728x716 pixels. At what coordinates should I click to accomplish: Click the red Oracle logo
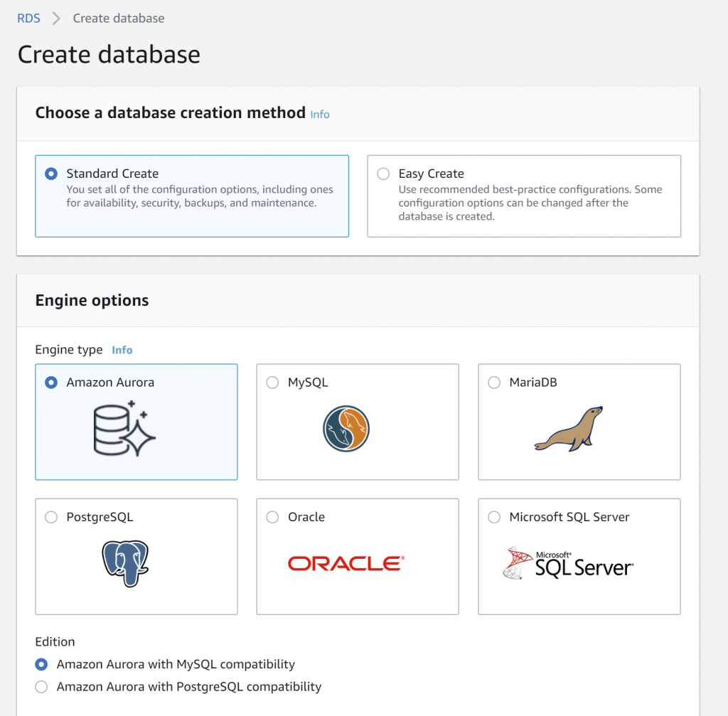pyautogui.click(x=346, y=563)
